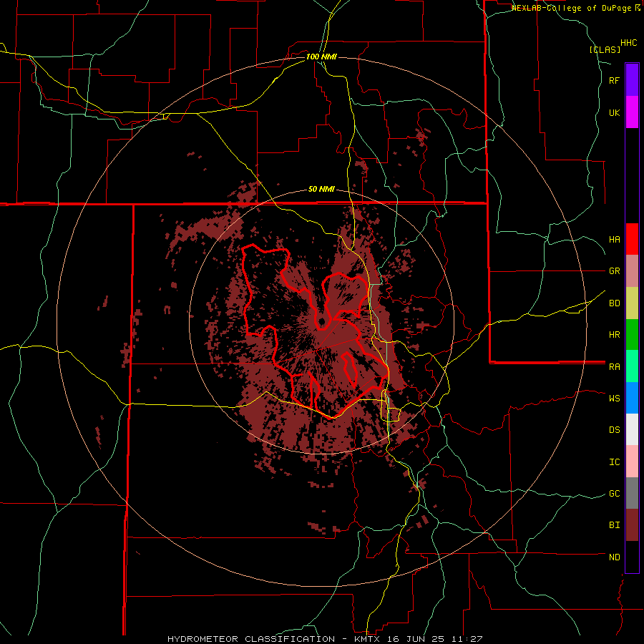Click the olive yellow BD legend swatch
This screenshot has width=644, height=644.
click(632, 303)
